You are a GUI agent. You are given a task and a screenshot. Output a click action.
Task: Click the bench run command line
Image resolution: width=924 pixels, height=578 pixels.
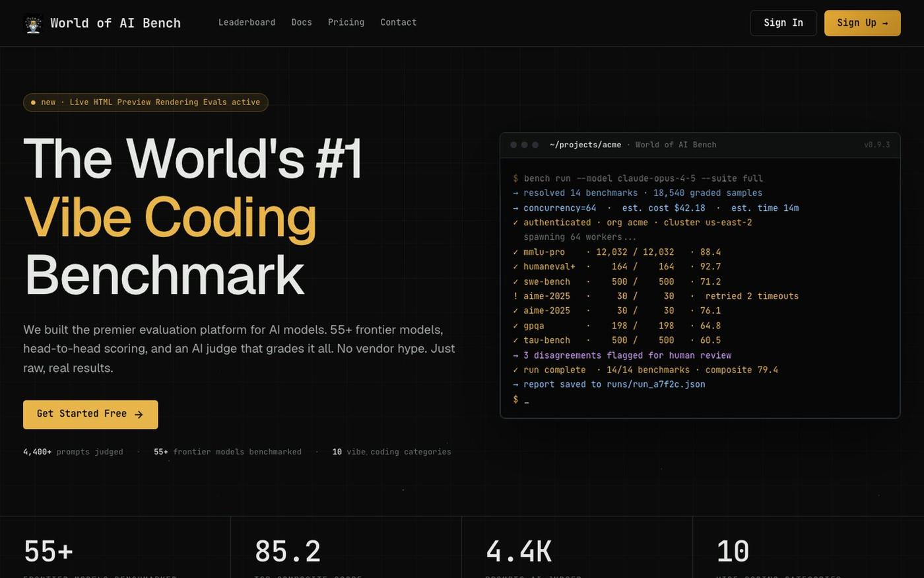tap(638, 178)
